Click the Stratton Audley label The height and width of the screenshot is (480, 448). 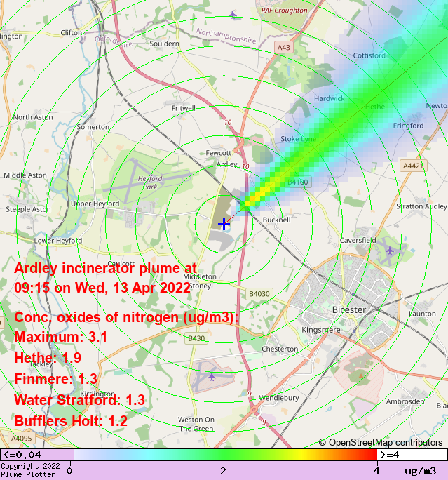point(421,206)
